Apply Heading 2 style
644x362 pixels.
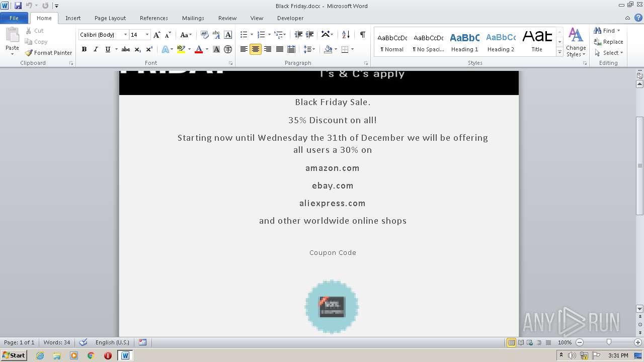(x=501, y=42)
